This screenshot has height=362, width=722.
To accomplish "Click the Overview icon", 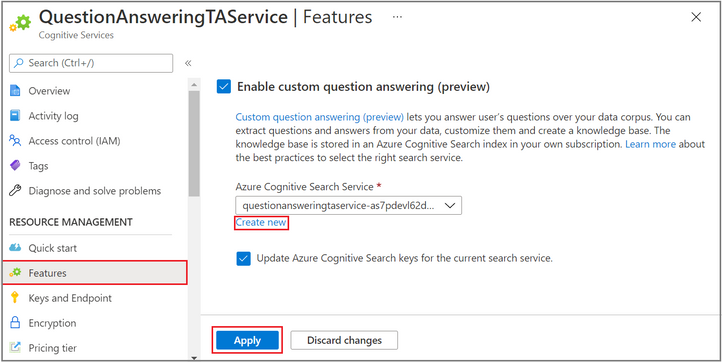I will coord(15,91).
